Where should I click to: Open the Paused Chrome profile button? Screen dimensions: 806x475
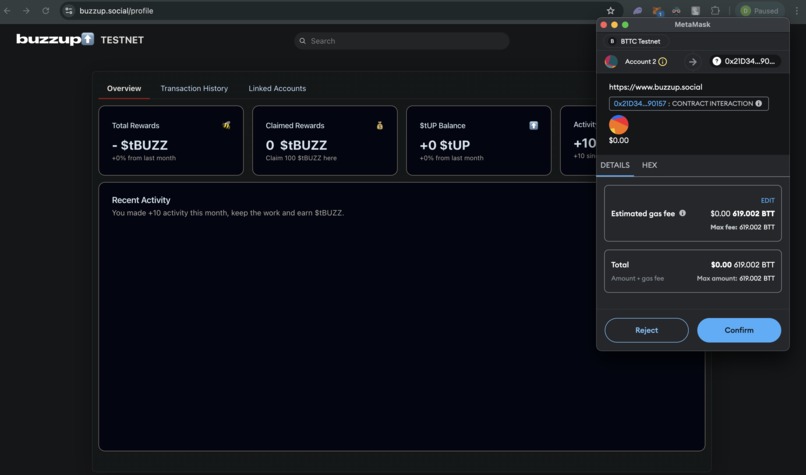pos(760,11)
